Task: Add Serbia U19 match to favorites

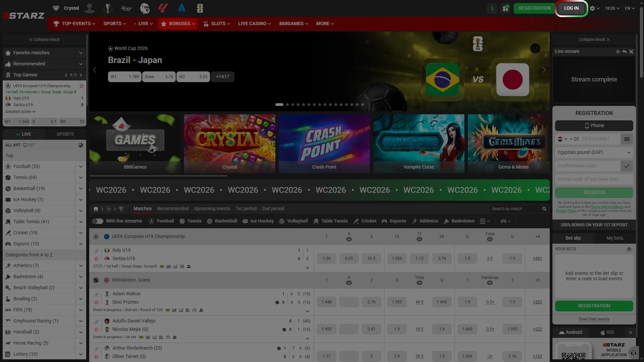Action: [x=96, y=259]
